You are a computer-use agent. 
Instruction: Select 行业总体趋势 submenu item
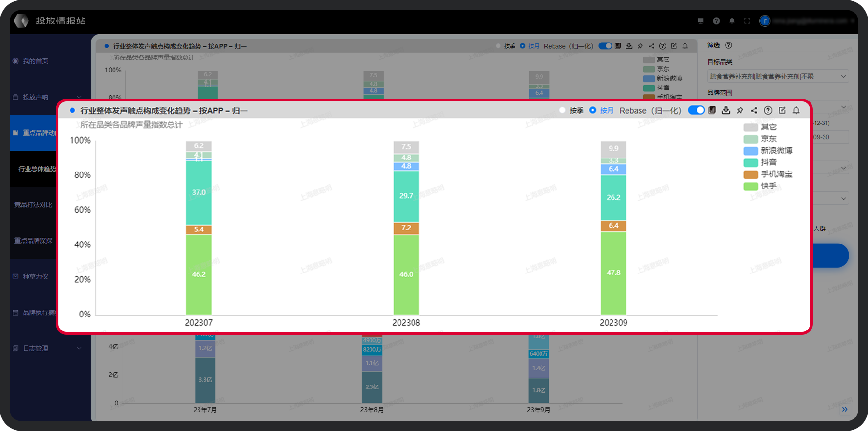click(x=37, y=169)
